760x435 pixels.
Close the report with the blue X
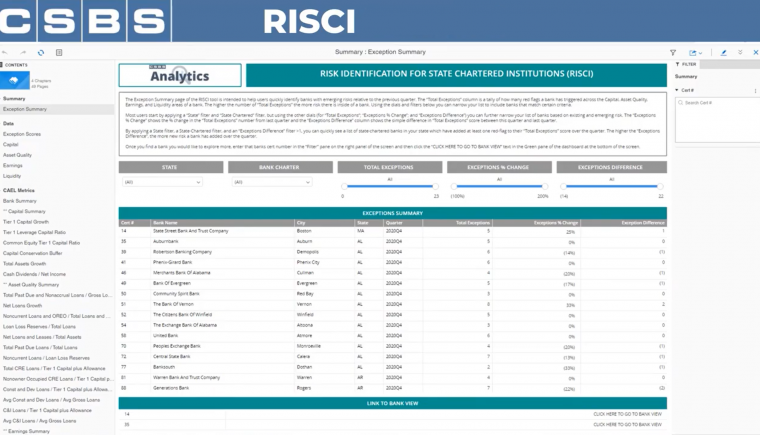pyautogui.click(x=756, y=52)
